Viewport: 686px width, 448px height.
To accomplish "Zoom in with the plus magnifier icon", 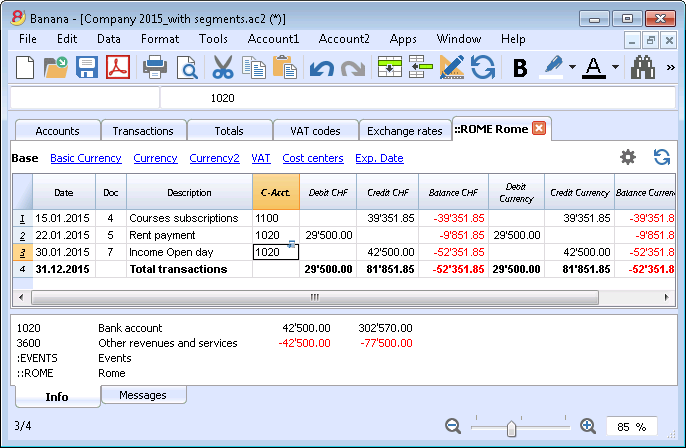I will 588,426.
